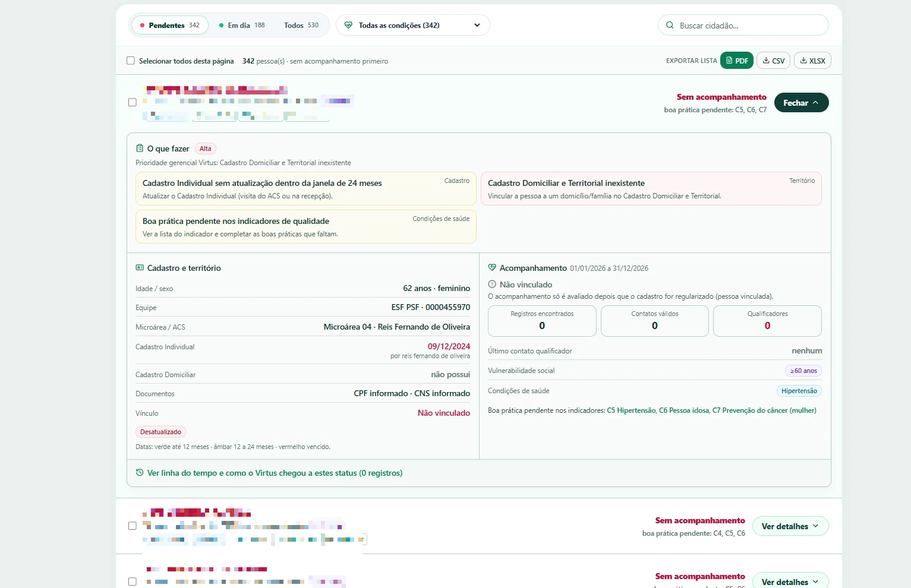The width and height of the screenshot is (911, 588).
Task: Click the ID card icon beside Cadastro e território
Action: pyautogui.click(x=140, y=268)
